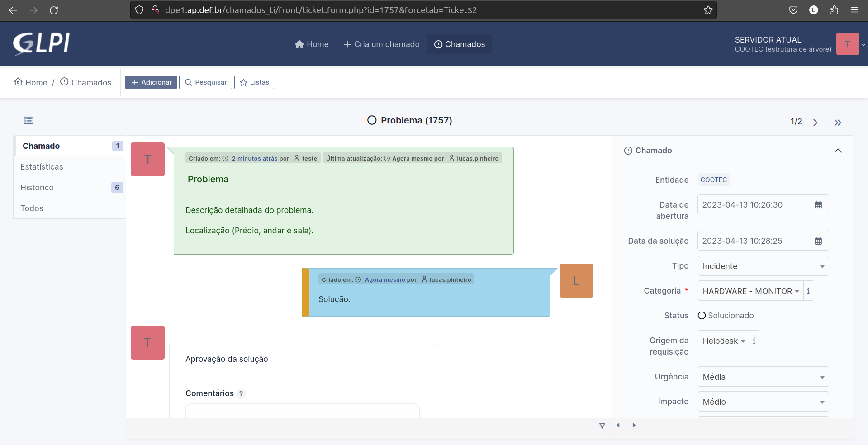Expand the Categoria HARDWARE - MONITOR dropdown

click(750, 291)
